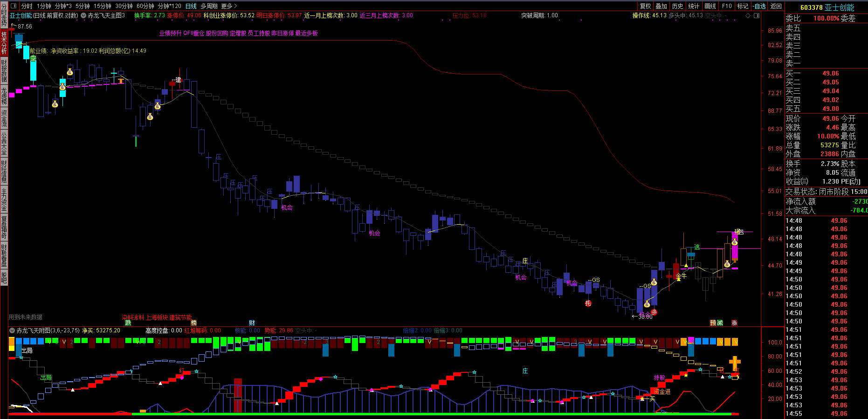Toggle -自选 watchlist removal
This screenshot has height=419, width=868.
[x=759, y=6]
